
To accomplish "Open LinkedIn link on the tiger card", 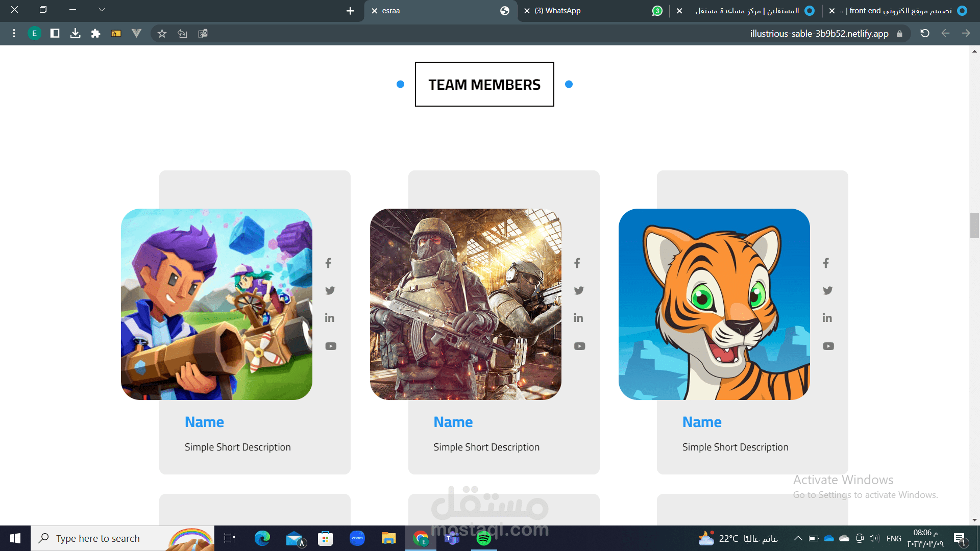I will coord(827,318).
